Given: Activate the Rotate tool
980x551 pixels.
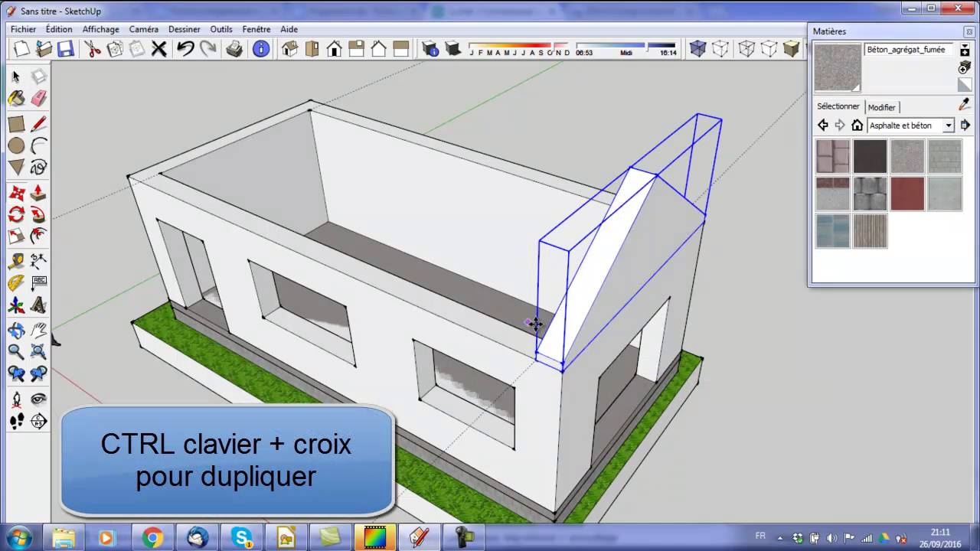Looking at the screenshot, I should click(16, 214).
